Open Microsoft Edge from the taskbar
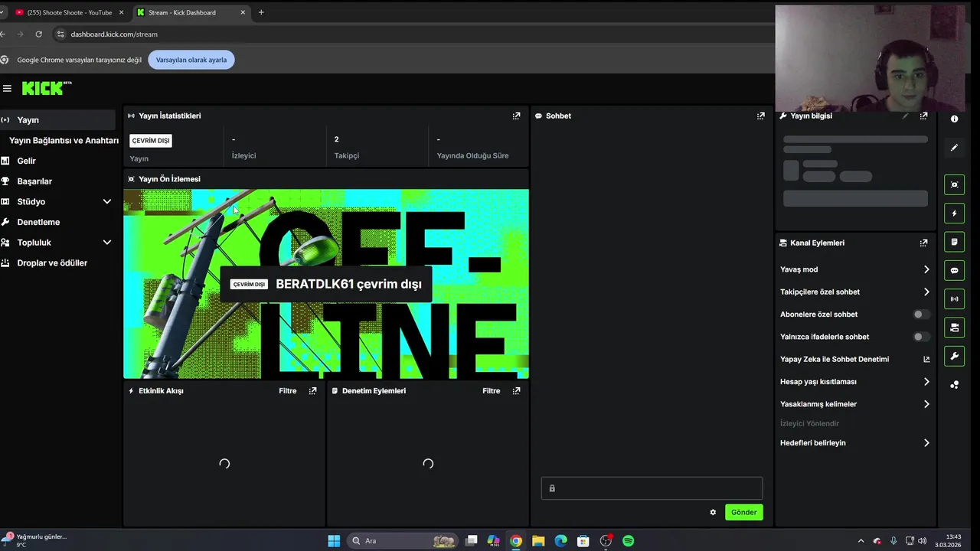Viewport: 980px width, 551px height. (560, 541)
